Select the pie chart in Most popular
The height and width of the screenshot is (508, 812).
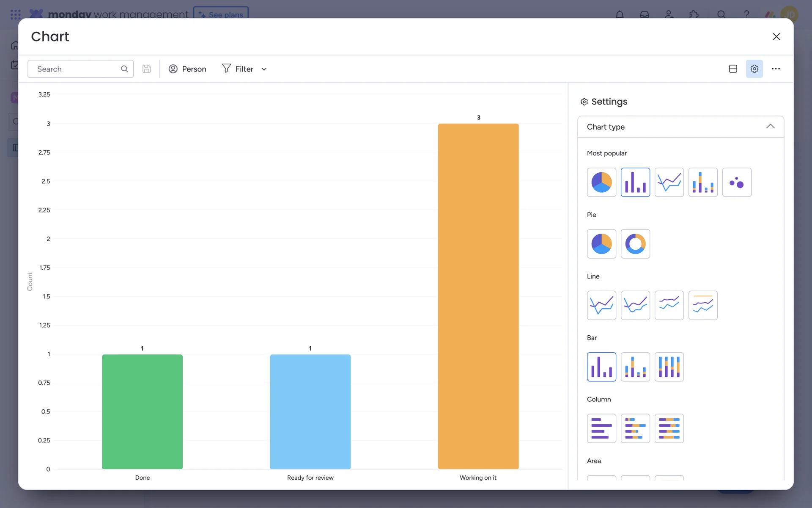click(601, 182)
